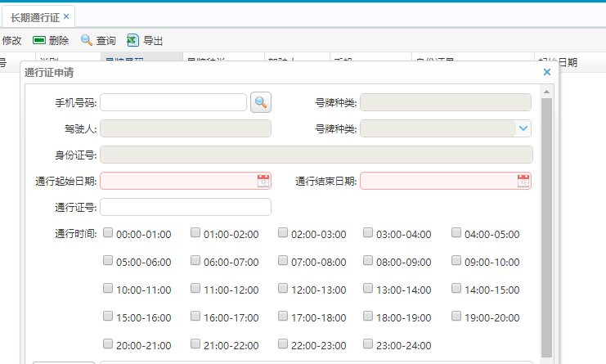The image size is (606, 364).
Task: Check the 20:00-21:00 time slot
Action: point(108,344)
